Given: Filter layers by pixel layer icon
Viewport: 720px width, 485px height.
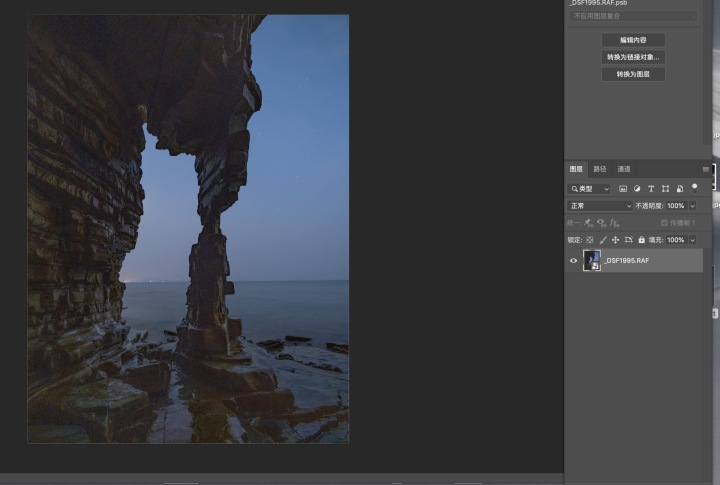Looking at the screenshot, I should point(623,189).
